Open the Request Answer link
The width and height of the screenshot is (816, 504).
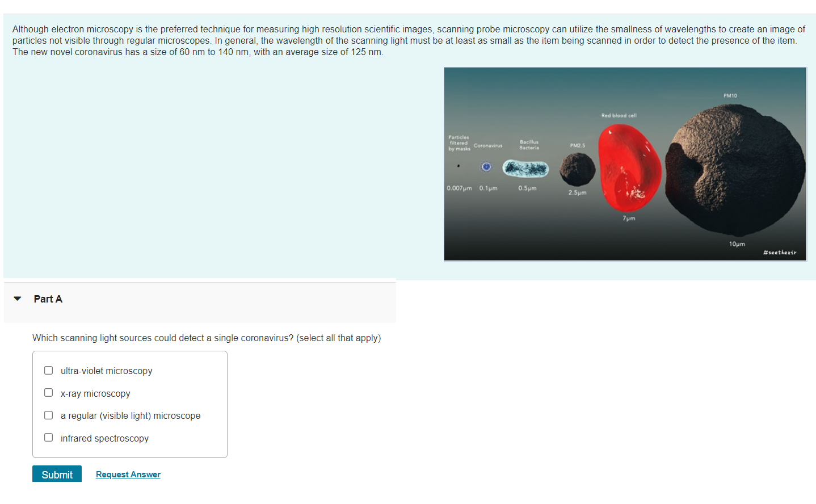click(128, 474)
